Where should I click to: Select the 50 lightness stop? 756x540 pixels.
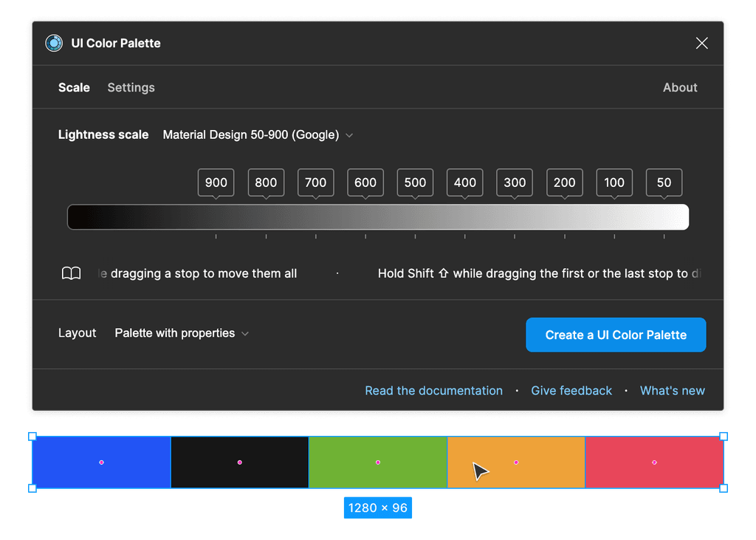[664, 182]
